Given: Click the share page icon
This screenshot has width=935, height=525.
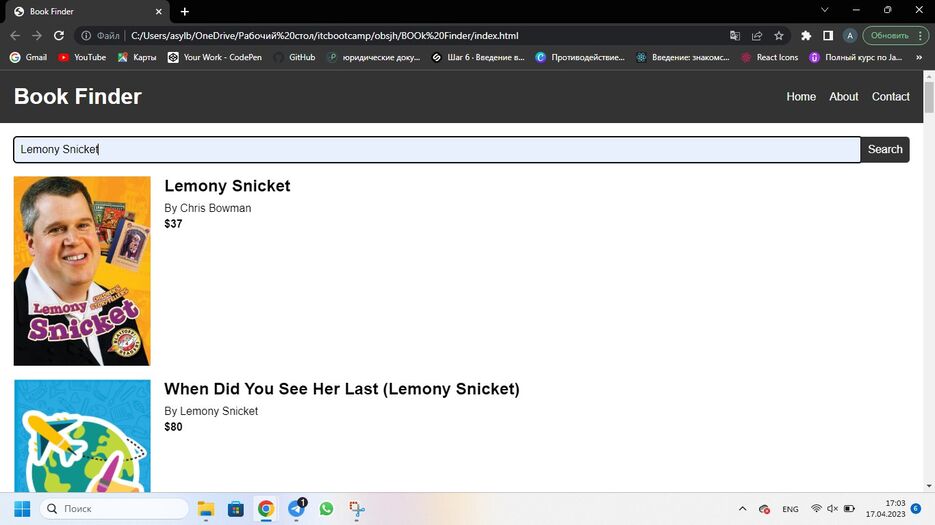Looking at the screenshot, I should pos(757,36).
